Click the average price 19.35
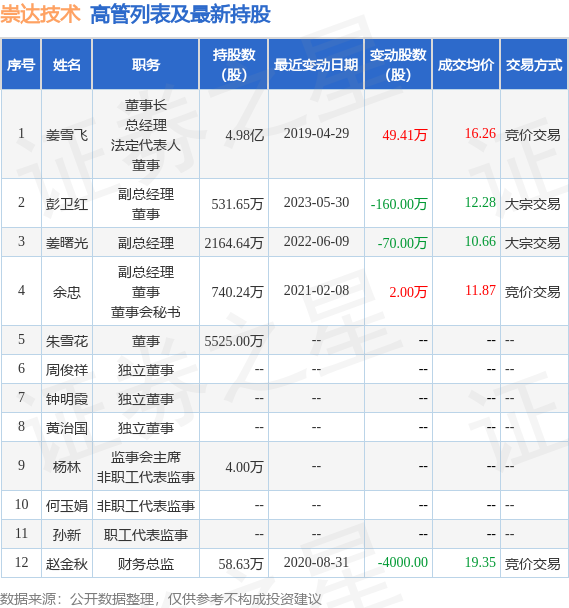Screen dimensions: 569x608 coord(480,563)
